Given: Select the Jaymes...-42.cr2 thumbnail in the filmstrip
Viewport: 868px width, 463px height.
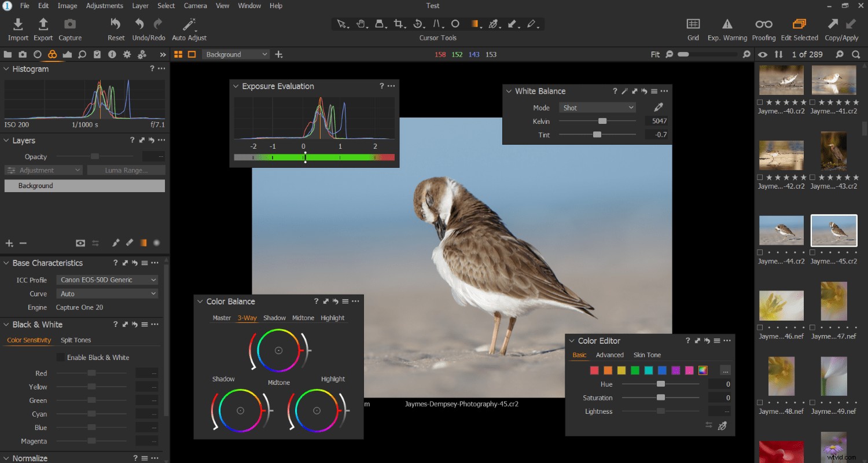Looking at the screenshot, I should [781, 155].
